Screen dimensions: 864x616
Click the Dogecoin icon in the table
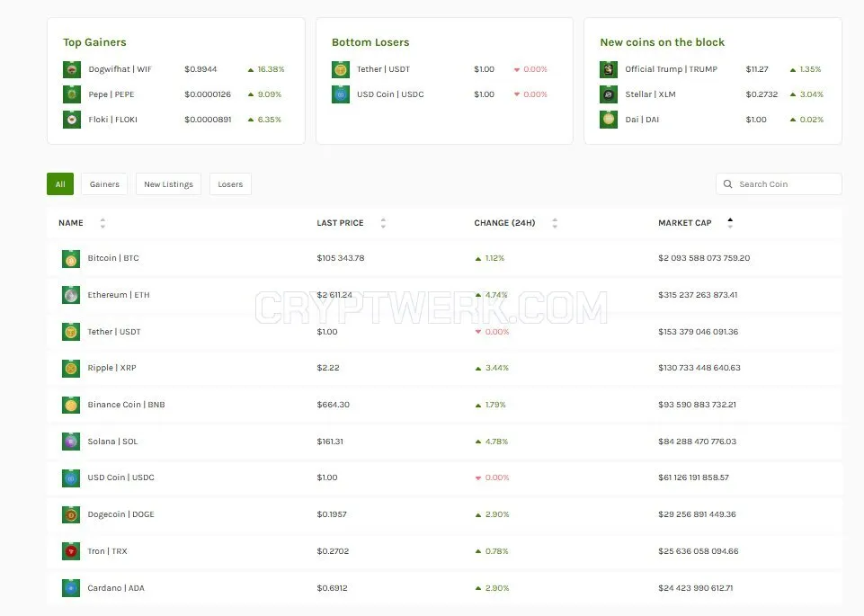tap(71, 514)
